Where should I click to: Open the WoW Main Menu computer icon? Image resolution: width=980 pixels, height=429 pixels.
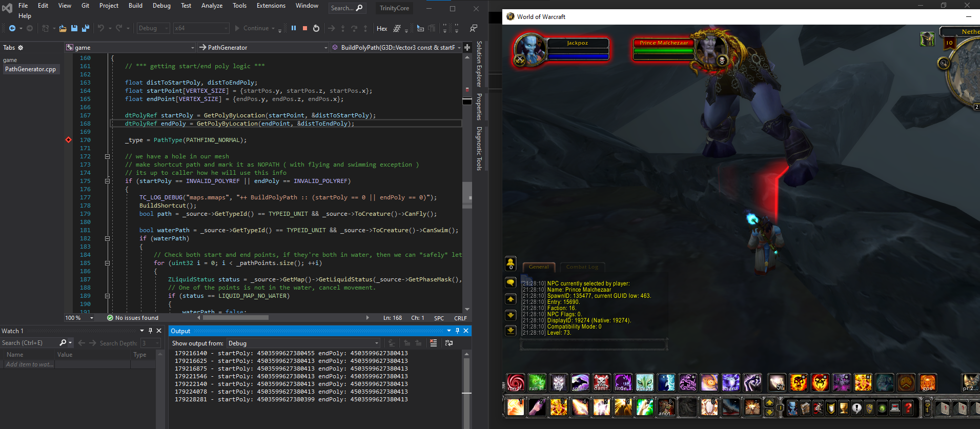895,408
